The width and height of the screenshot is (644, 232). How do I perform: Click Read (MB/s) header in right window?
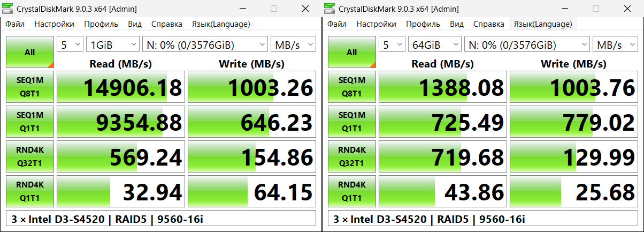click(443, 64)
